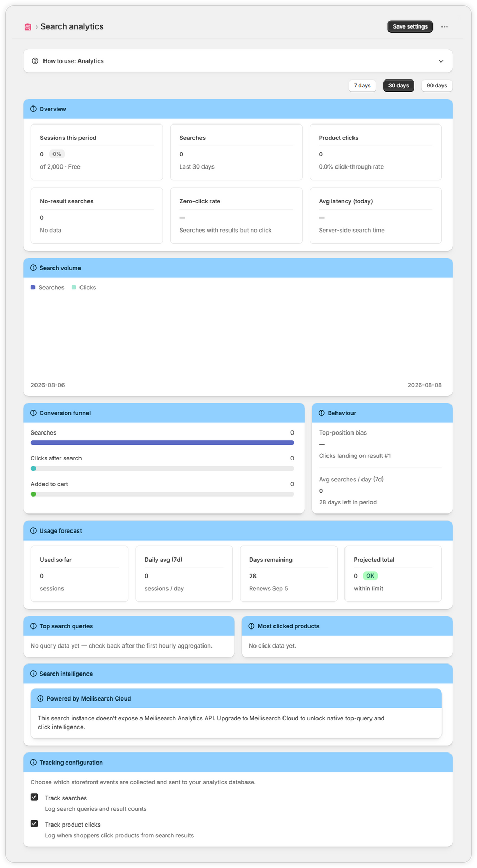Expand the How to use: Analytics chevron
The image size is (477, 868).
441,61
